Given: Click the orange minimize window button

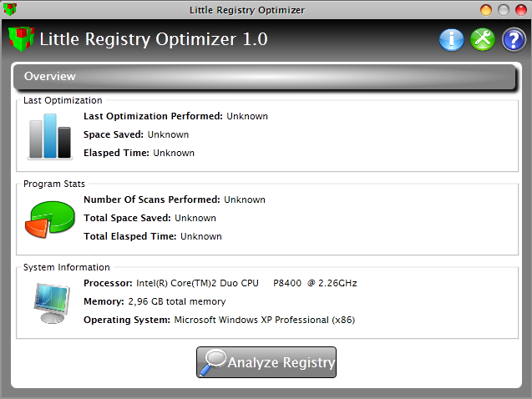Looking at the screenshot, I should [x=486, y=10].
